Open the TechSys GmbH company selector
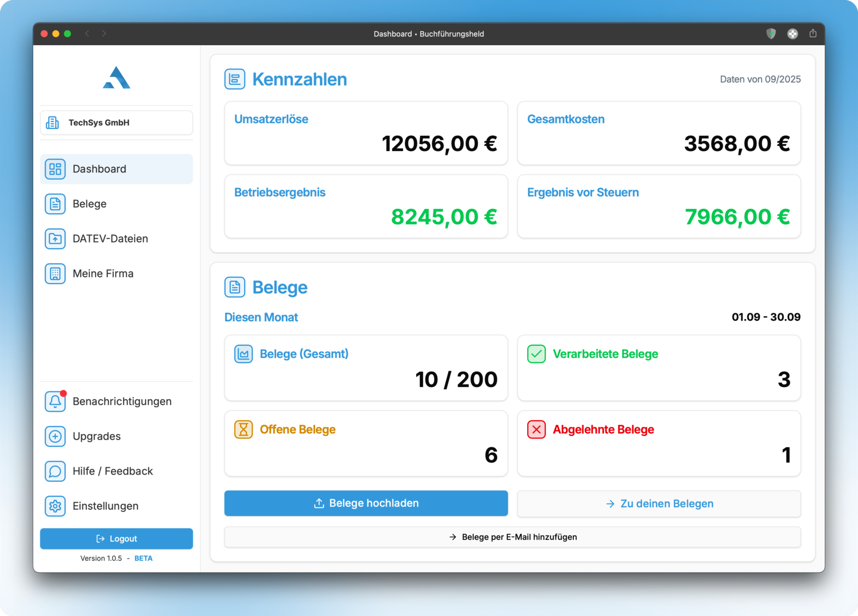Viewport: 858px width, 616px height. click(x=116, y=123)
